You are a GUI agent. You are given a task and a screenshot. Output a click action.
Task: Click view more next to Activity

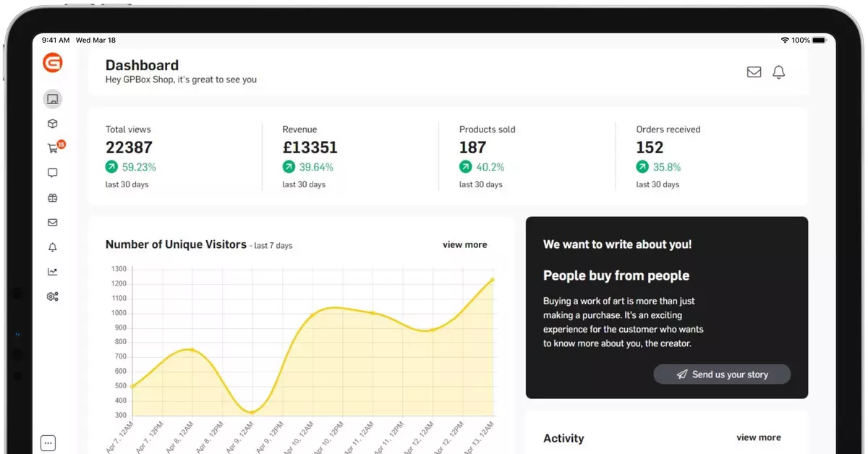click(x=758, y=437)
